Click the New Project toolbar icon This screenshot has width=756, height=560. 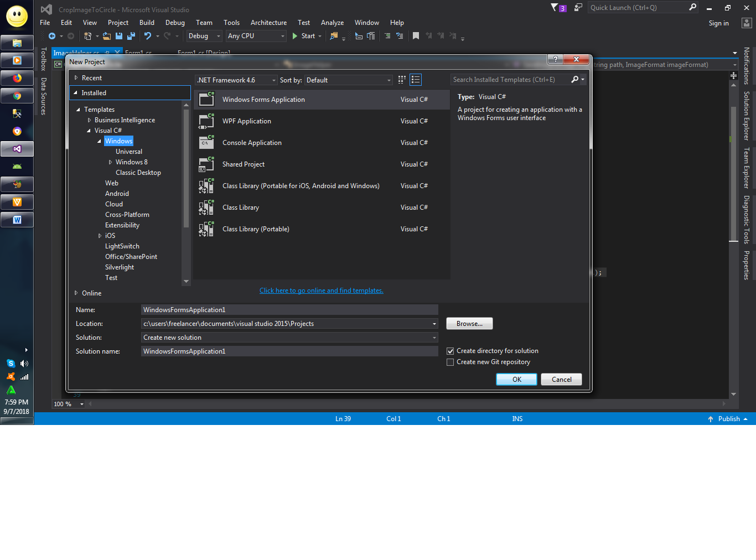(87, 36)
